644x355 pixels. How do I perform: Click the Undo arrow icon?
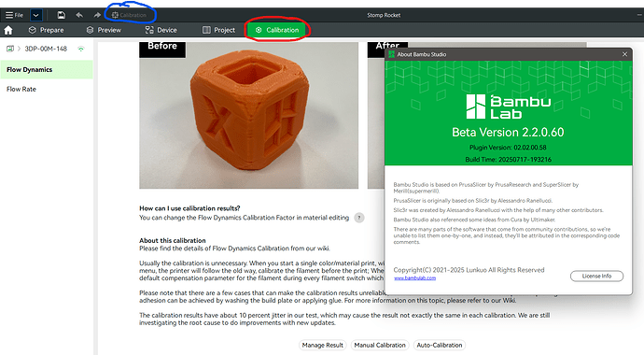79,15
